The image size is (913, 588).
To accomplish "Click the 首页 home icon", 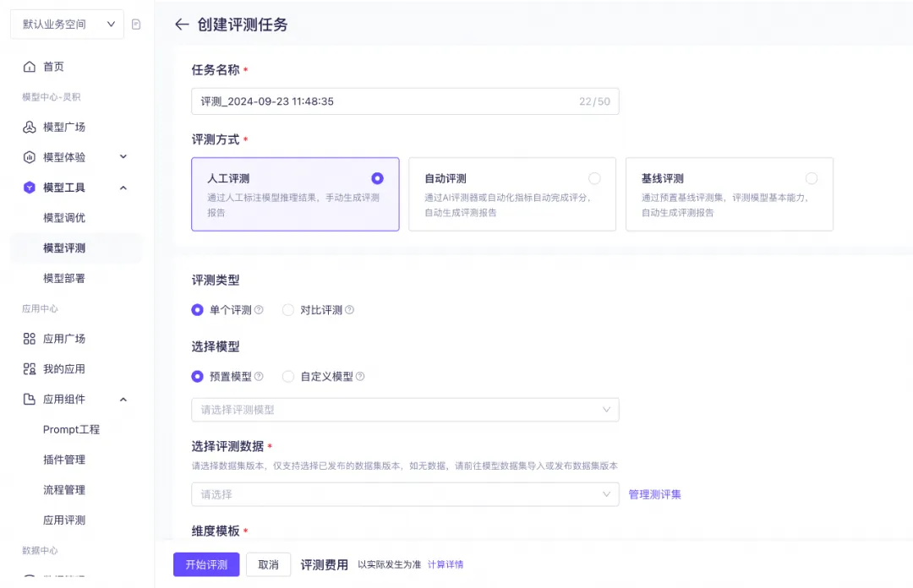I will 29,67.
